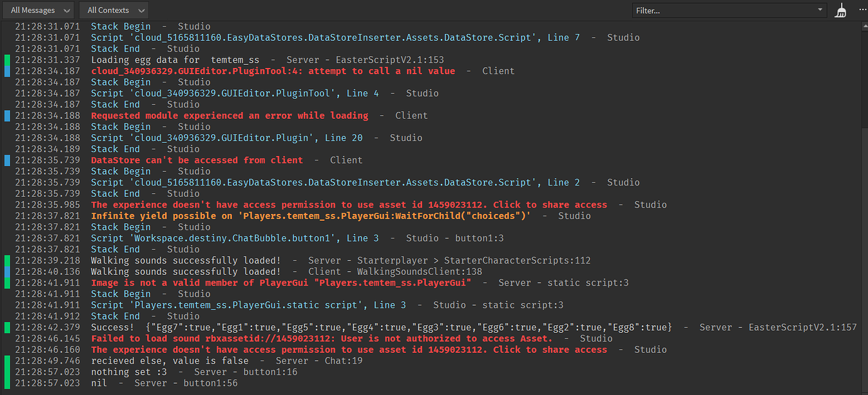
Task: Open the dropdown arrow inside the Filter box
Action: (820, 10)
